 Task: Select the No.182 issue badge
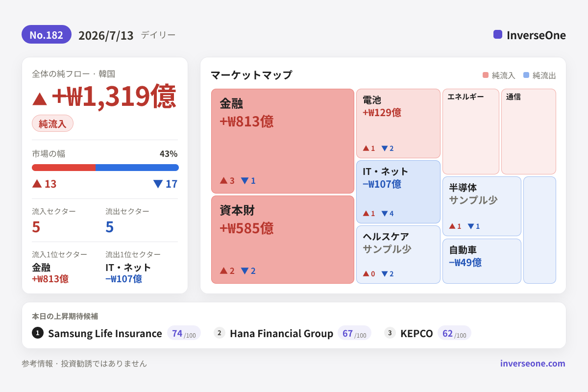pos(47,34)
